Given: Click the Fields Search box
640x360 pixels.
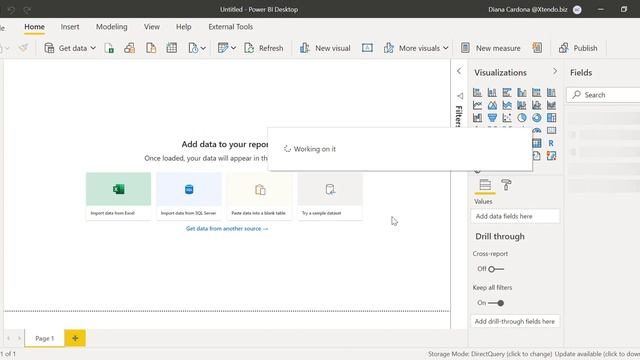Looking at the screenshot, I should click(603, 95).
